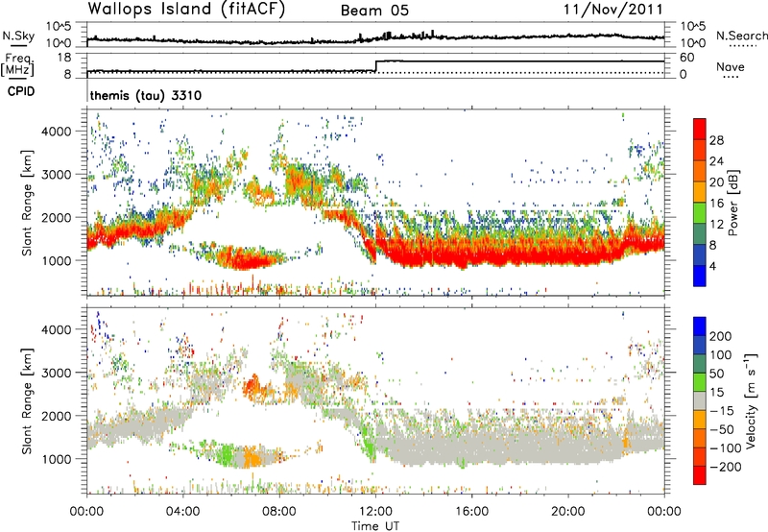Click the '200' tick on velocity colorbar
Image resolution: width=768 pixels, height=532 pixels.
tap(721, 336)
